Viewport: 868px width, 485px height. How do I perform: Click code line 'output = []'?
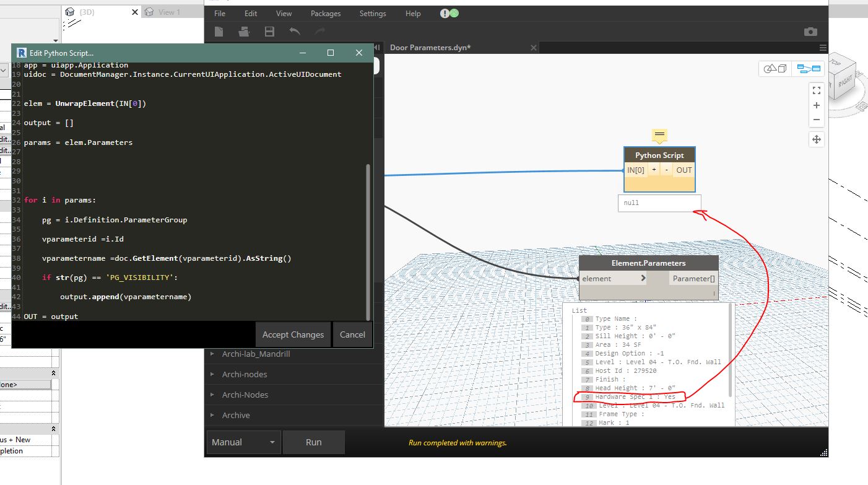pos(48,123)
